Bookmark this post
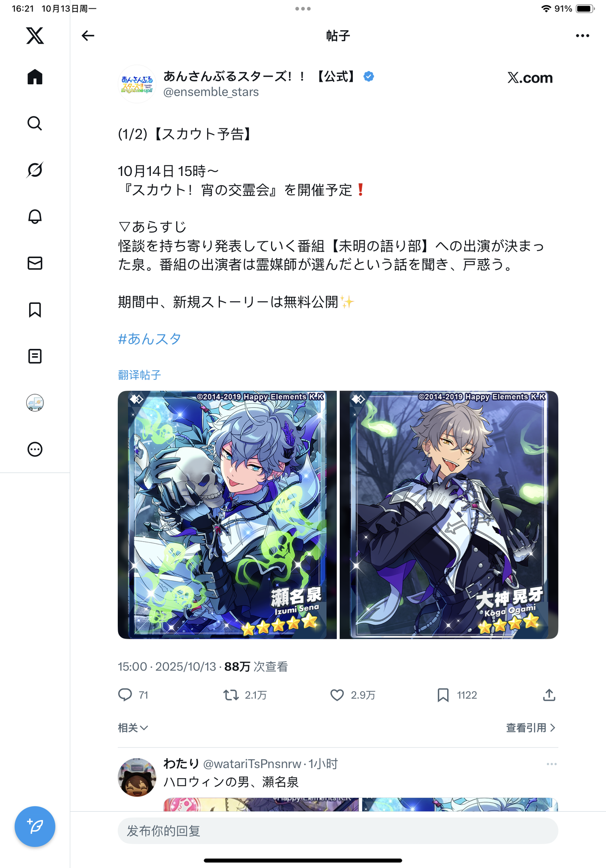Screen dimensions: 606x868 coord(443,695)
